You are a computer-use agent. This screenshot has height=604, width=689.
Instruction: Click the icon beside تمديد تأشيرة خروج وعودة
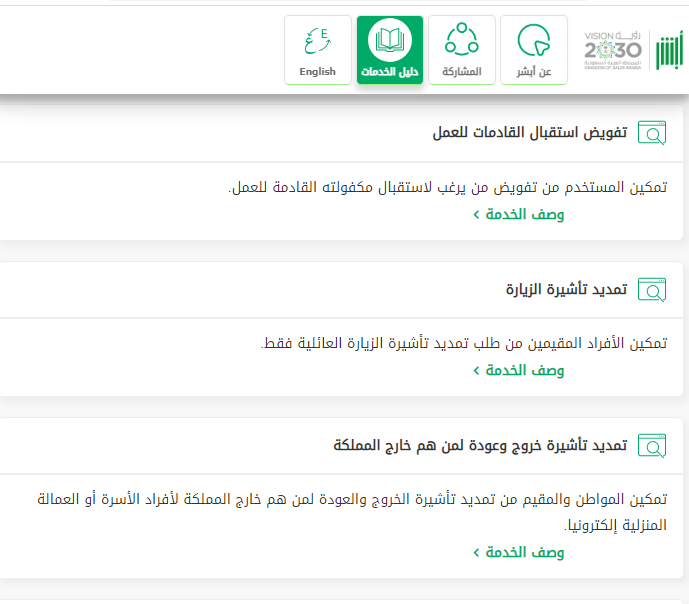[x=651, y=446]
